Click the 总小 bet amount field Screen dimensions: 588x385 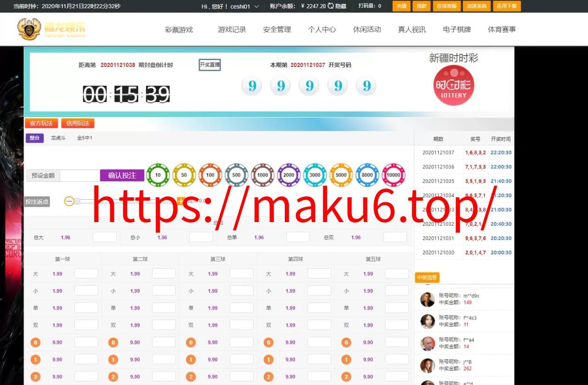201,237
